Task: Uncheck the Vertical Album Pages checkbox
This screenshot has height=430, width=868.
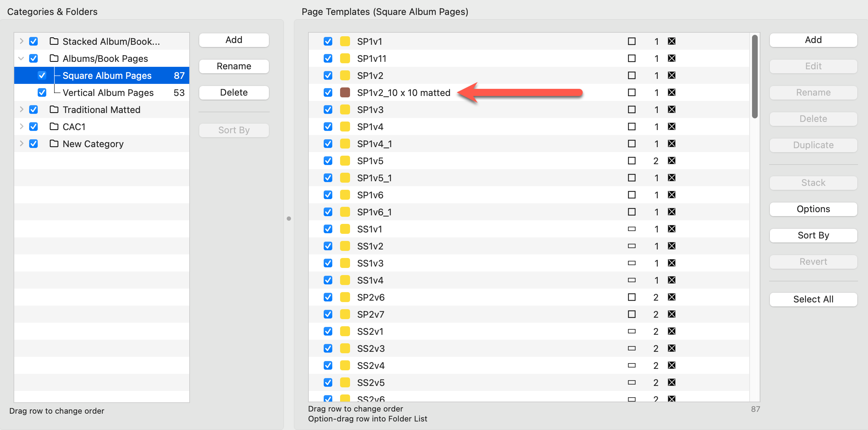Action: [42, 92]
